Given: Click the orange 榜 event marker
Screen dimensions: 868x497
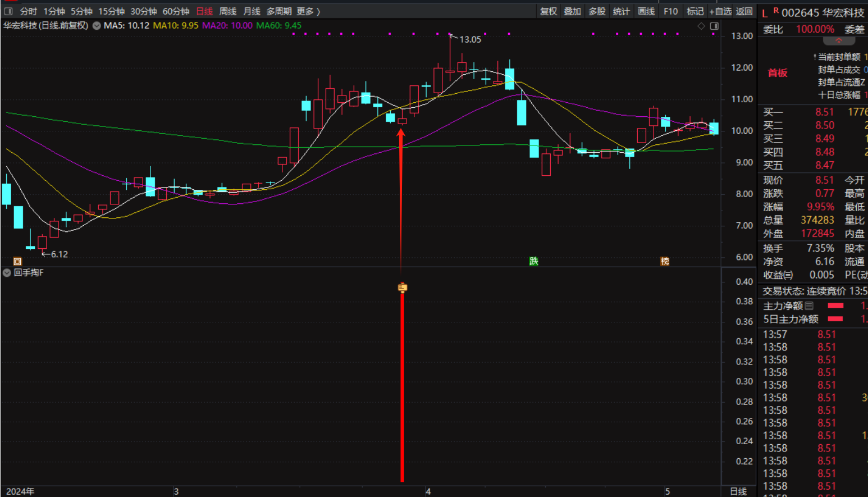Looking at the screenshot, I should click(665, 261).
